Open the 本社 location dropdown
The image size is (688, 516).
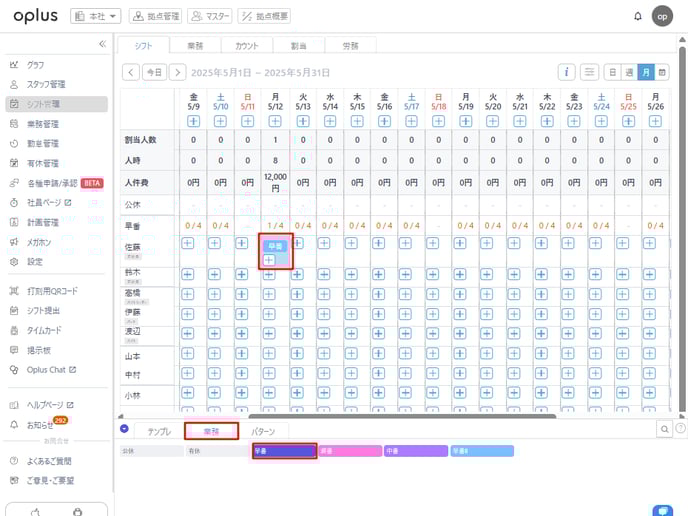pyautogui.click(x=96, y=16)
